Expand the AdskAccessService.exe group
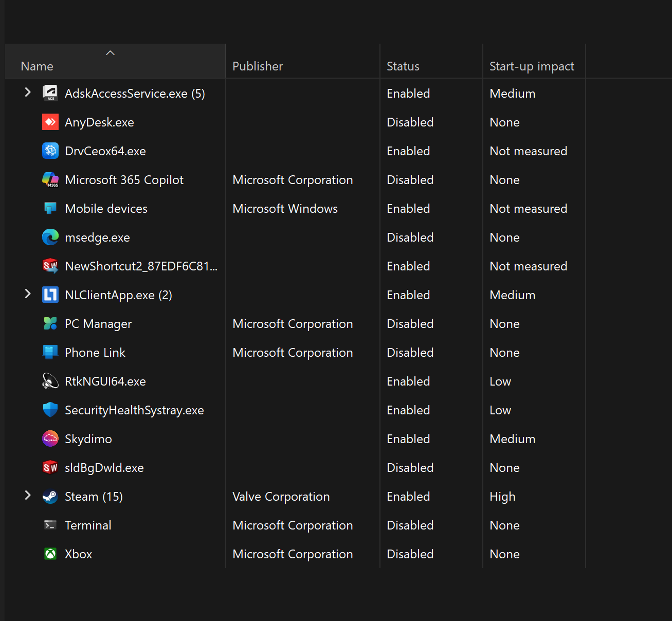The width and height of the screenshot is (672, 621). coord(28,93)
